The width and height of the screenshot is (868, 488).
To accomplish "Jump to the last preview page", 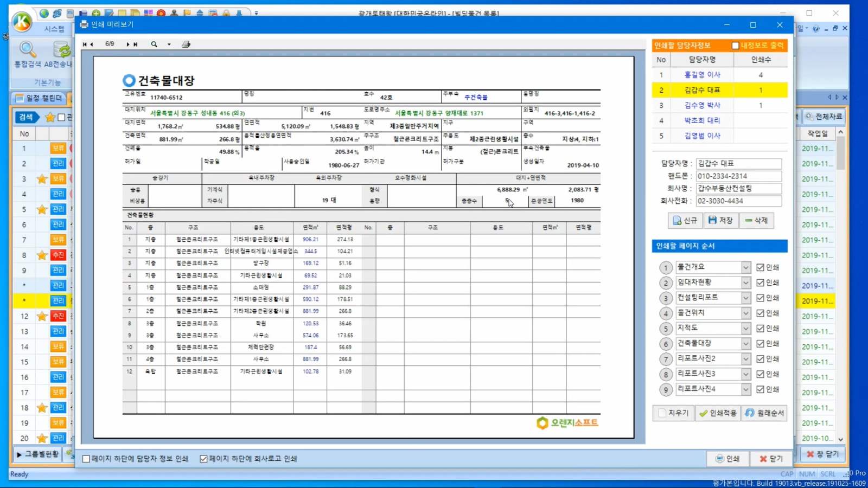I will (x=136, y=44).
